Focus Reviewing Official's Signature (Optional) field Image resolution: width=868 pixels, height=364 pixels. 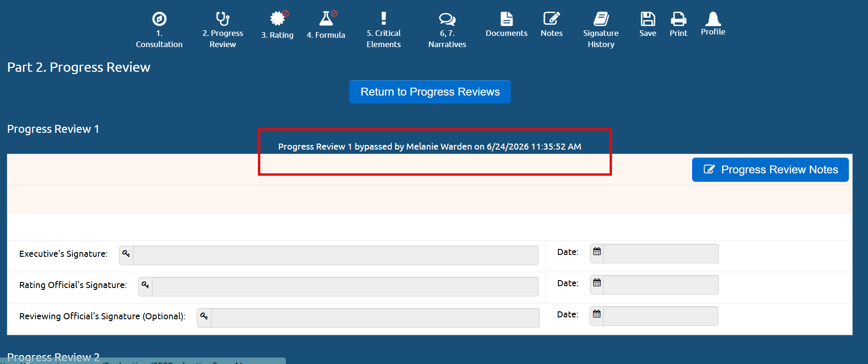(x=375, y=318)
